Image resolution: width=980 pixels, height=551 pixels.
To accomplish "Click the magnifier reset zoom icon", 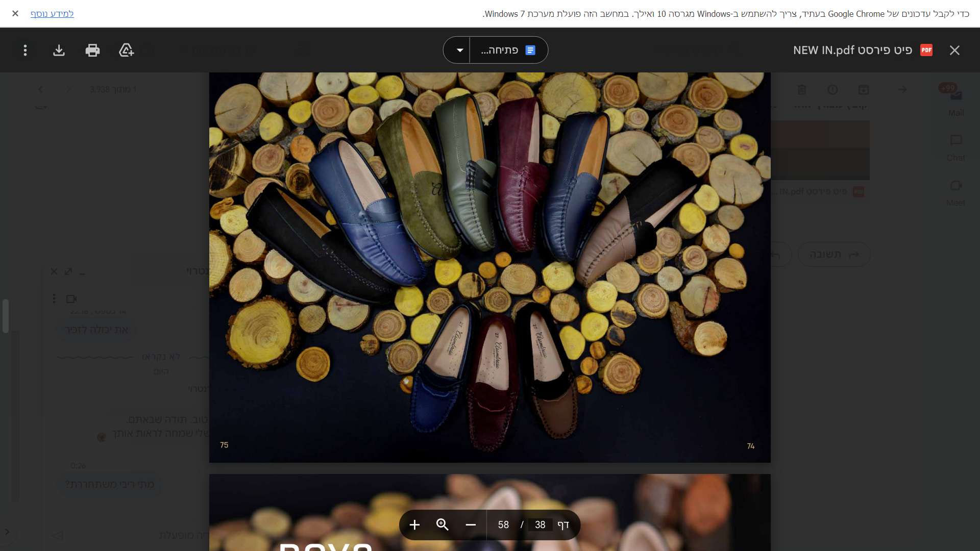I will click(443, 524).
